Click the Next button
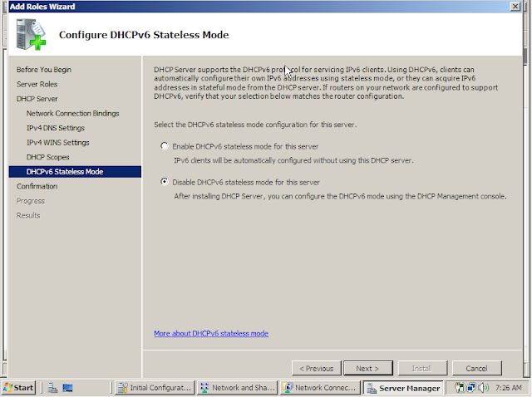The height and width of the screenshot is (397, 532). [x=368, y=368]
